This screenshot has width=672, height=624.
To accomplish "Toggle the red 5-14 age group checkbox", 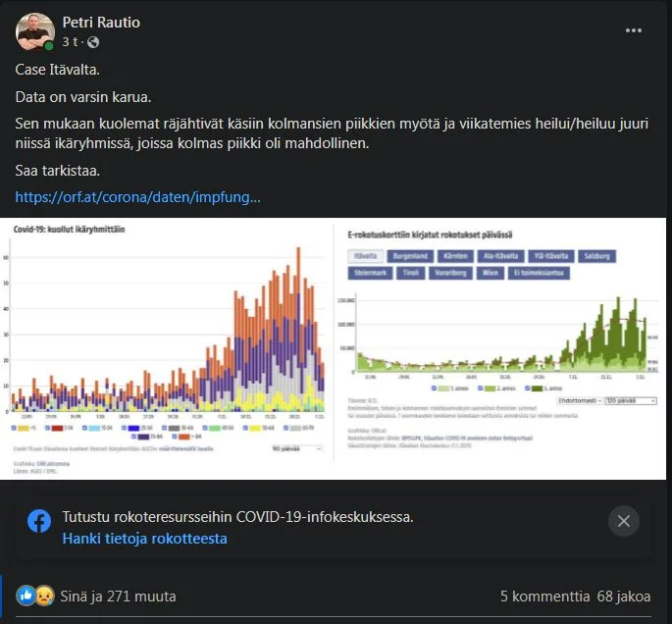I will coord(47,428).
